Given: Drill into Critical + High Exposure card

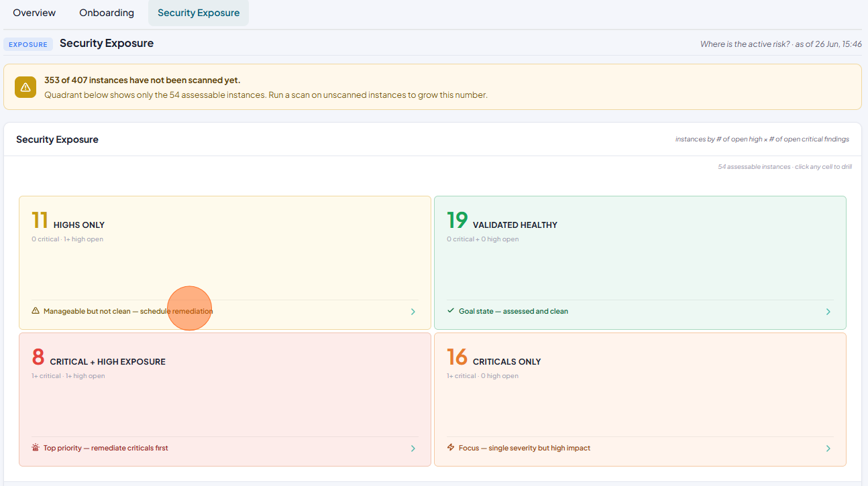Looking at the screenshot, I should [x=225, y=400].
